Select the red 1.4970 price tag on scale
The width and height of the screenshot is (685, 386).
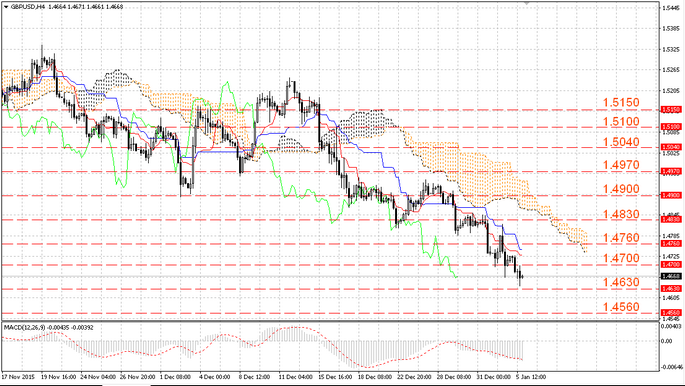670,171
